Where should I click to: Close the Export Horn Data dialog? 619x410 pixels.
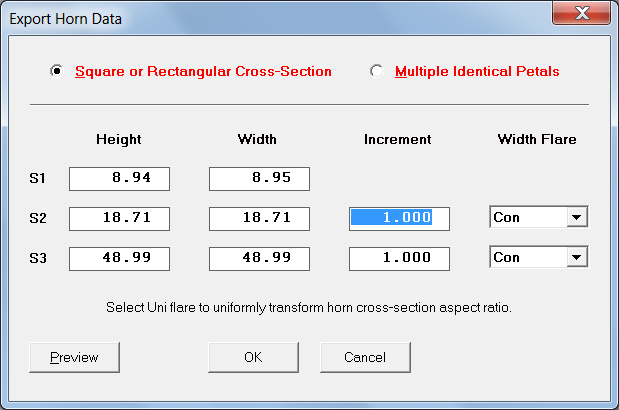581,13
